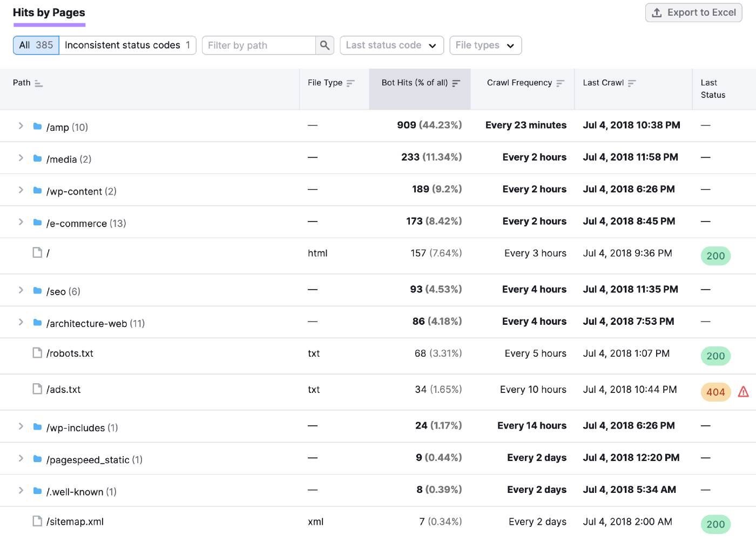
Task: Select the All 385 tab
Action: tap(36, 45)
